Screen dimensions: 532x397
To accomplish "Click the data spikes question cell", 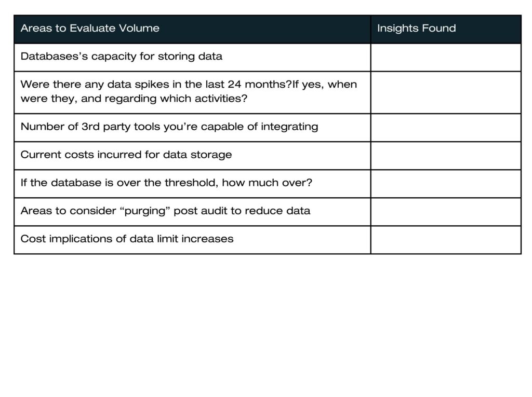I will 189,91.
